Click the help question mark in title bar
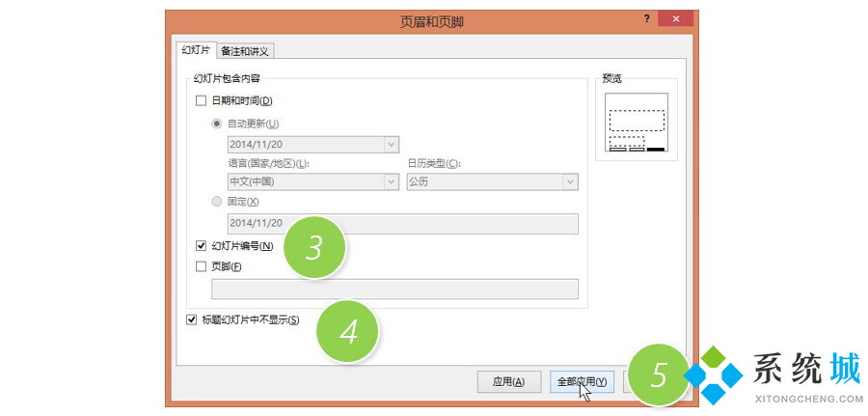Image resolution: width=868 pixels, height=416 pixels. coord(645,19)
